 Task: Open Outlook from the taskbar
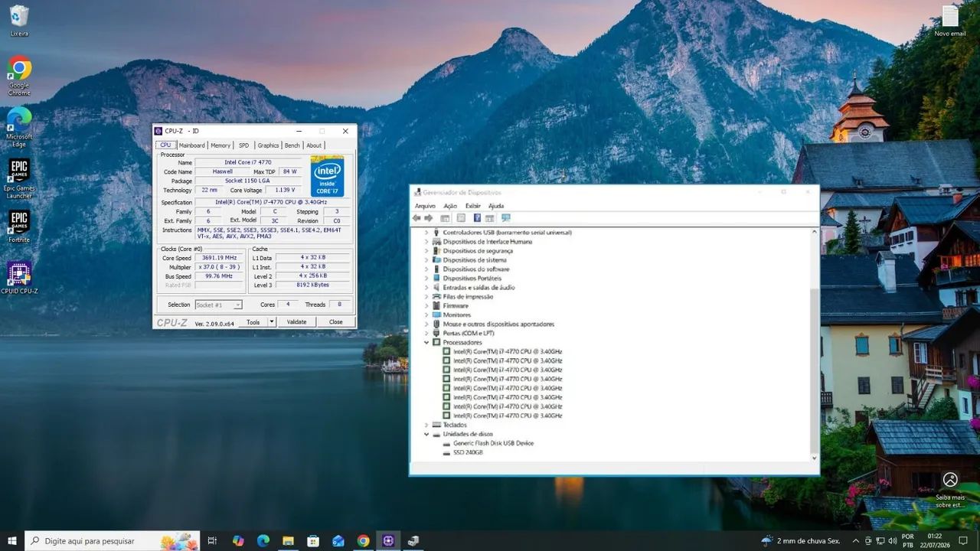(338, 541)
